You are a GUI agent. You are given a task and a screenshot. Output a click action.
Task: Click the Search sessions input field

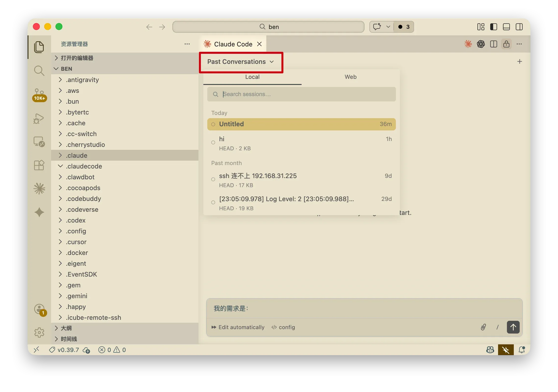pos(301,94)
